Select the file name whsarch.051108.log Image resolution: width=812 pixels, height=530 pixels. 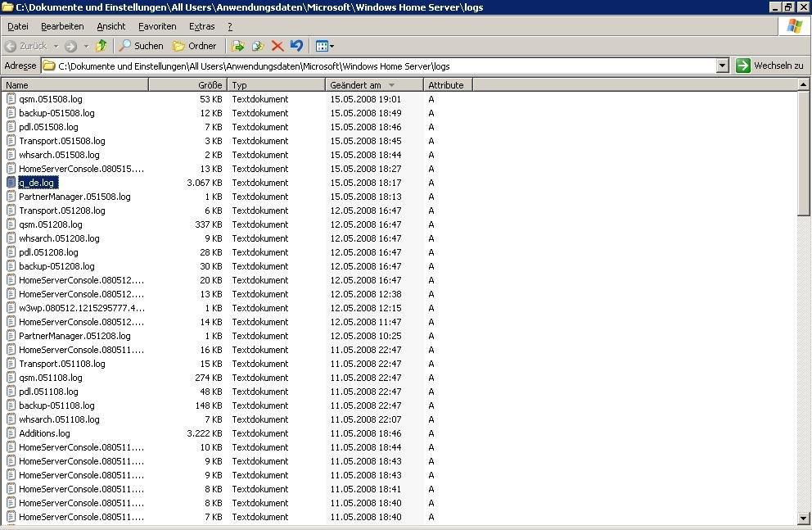pos(59,419)
